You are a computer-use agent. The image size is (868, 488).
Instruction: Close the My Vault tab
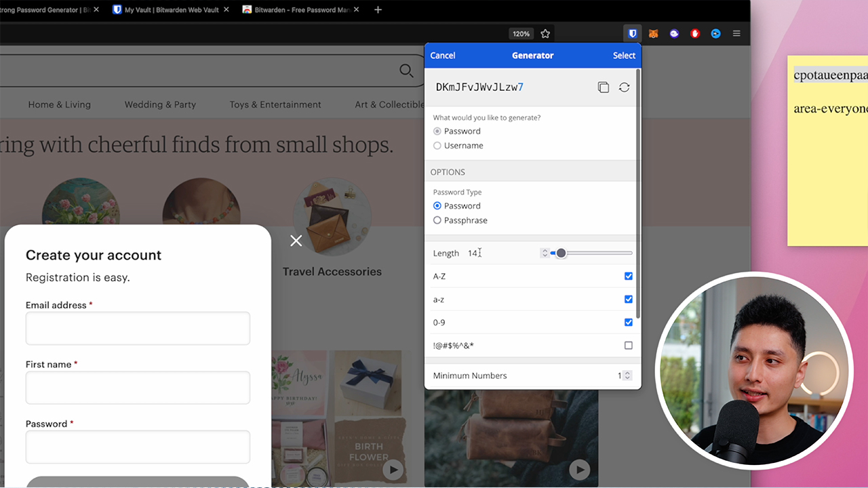(226, 9)
